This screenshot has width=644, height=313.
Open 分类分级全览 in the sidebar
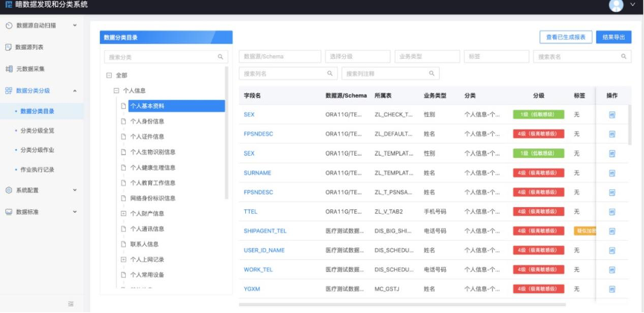coord(37,130)
